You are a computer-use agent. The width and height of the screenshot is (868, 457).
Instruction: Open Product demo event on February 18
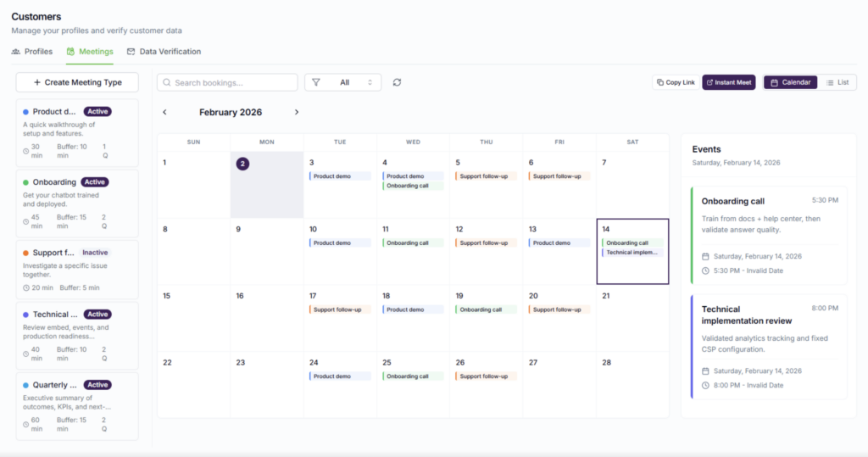point(413,309)
